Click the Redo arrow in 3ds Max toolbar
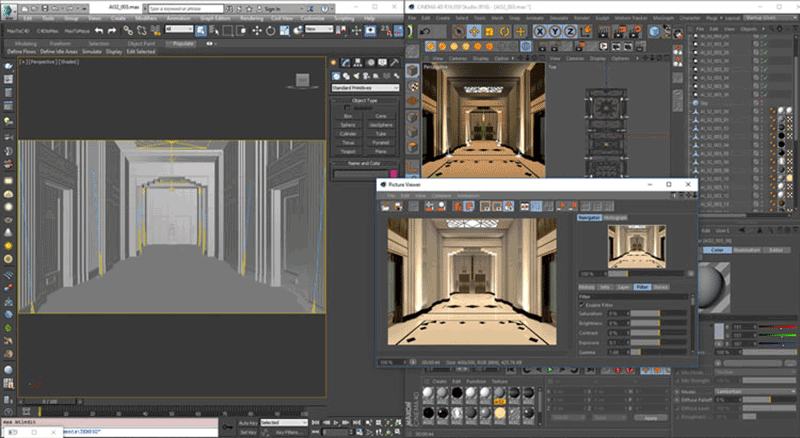Image resolution: width=800 pixels, height=438 pixels. tap(112, 31)
